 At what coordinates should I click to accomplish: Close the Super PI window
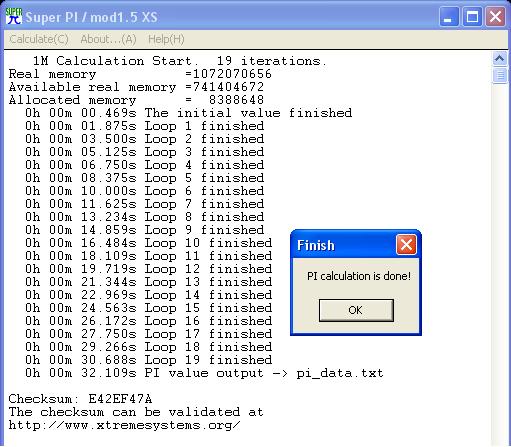click(495, 17)
